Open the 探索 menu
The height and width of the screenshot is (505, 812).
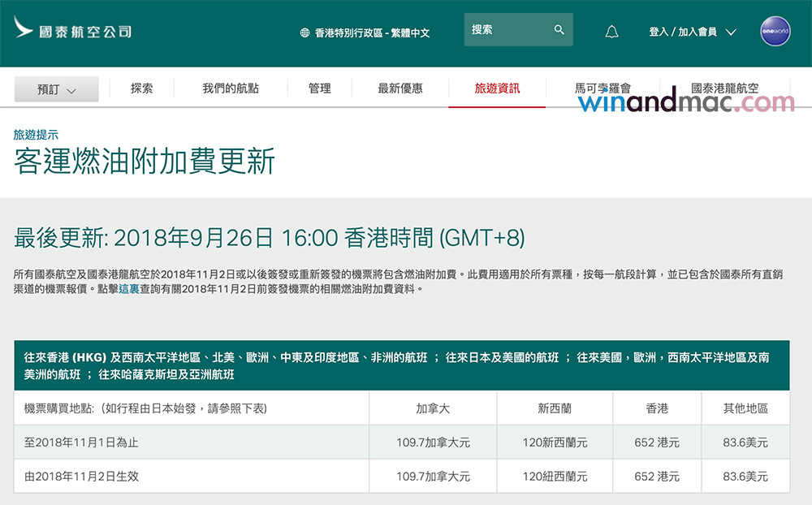(141, 88)
